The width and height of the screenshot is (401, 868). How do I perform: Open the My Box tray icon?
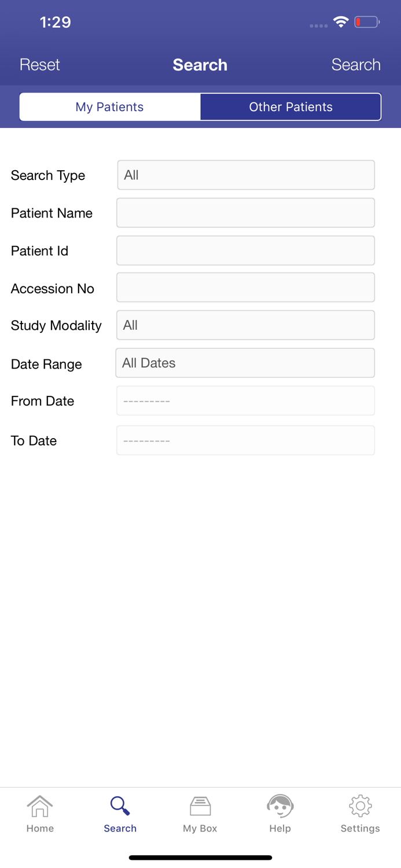(200, 806)
